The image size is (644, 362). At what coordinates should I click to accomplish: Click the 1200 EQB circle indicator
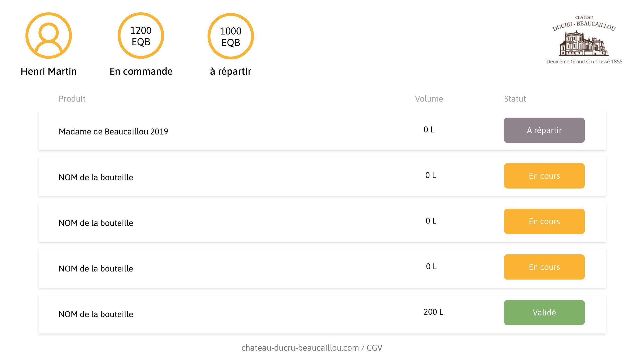pyautogui.click(x=141, y=35)
